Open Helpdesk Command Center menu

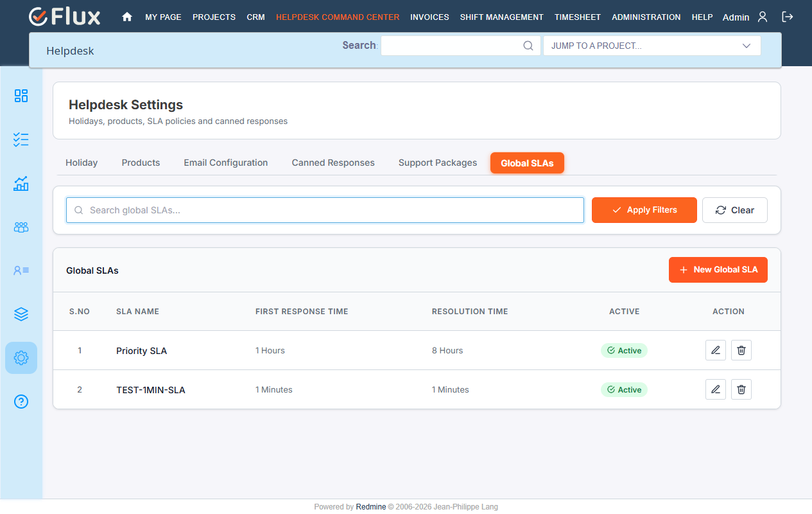[x=338, y=17]
